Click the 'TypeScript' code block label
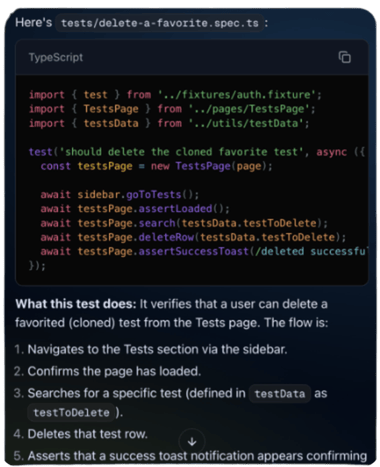380x467 pixels. tap(56, 57)
